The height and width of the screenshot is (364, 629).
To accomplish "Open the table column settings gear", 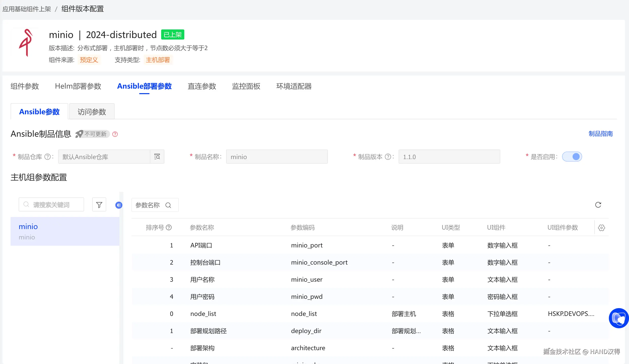I will [x=602, y=228].
